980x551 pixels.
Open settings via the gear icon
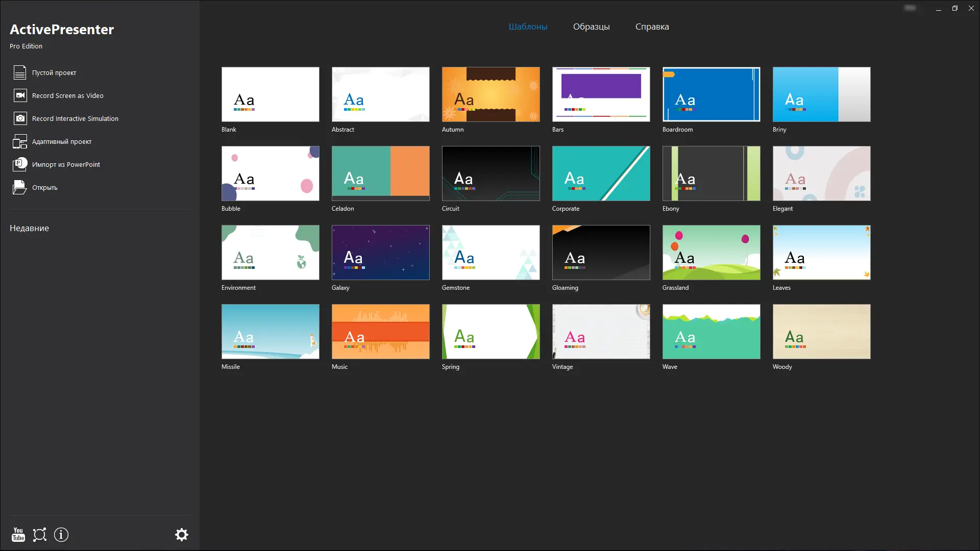[182, 535]
